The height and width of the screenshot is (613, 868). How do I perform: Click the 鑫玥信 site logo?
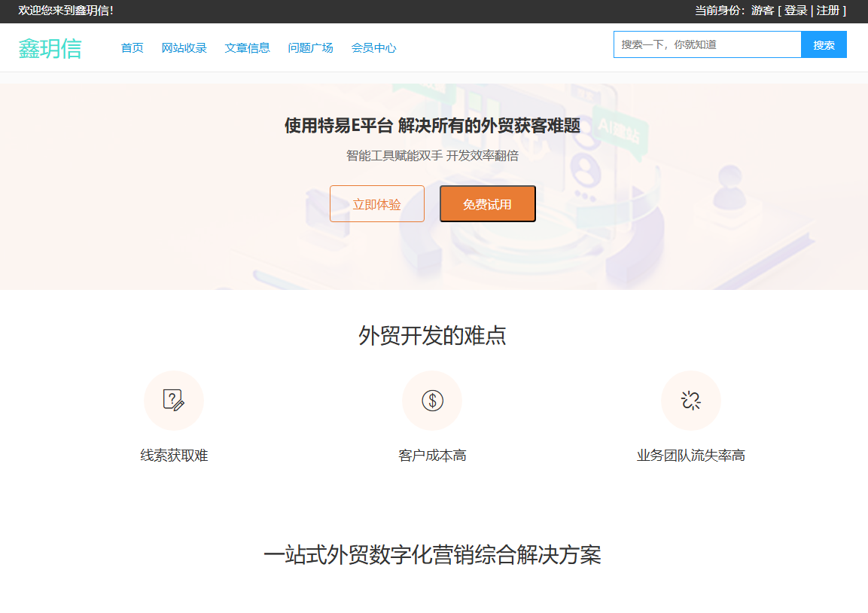(50, 48)
